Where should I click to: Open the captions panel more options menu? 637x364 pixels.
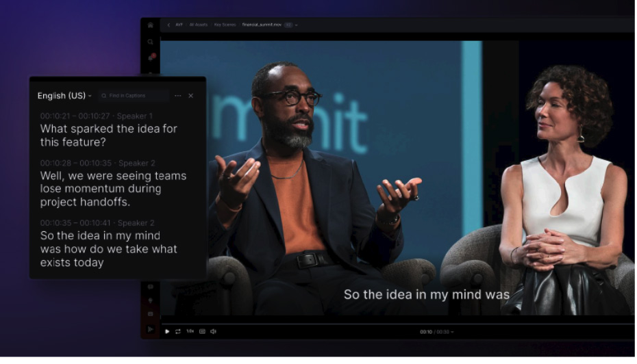coord(177,96)
